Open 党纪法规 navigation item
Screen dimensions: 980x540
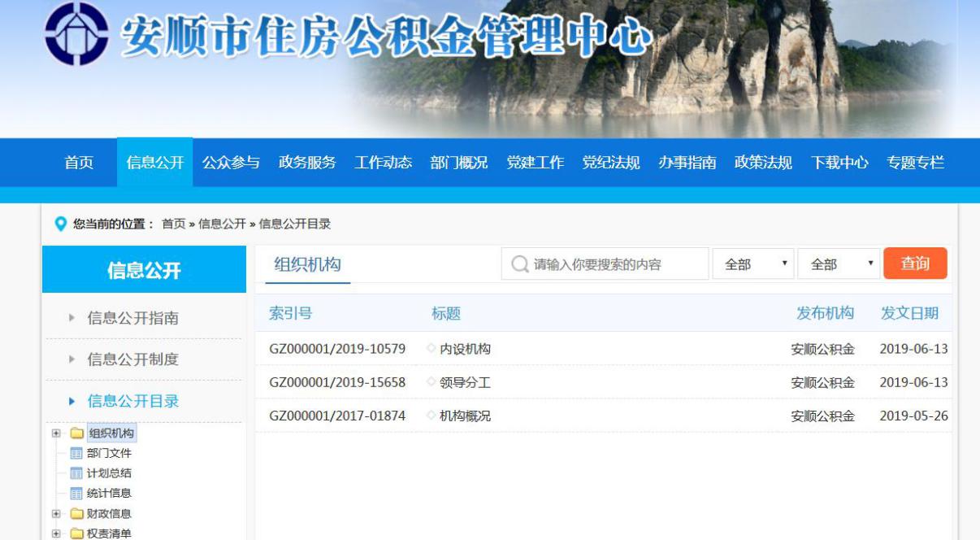[611, 163]
